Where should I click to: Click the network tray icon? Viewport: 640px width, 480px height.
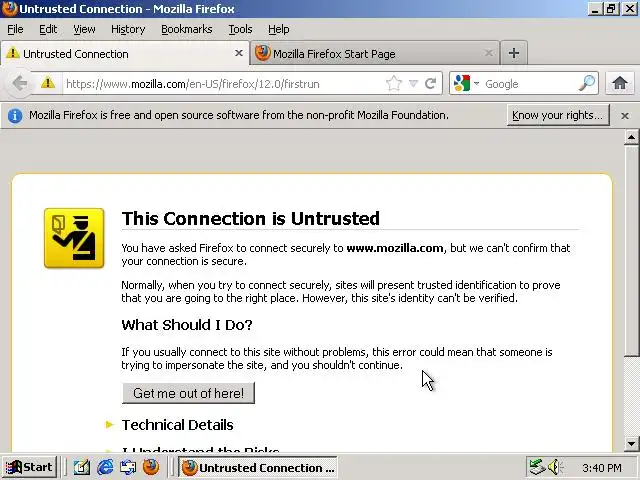click(537, 467)
